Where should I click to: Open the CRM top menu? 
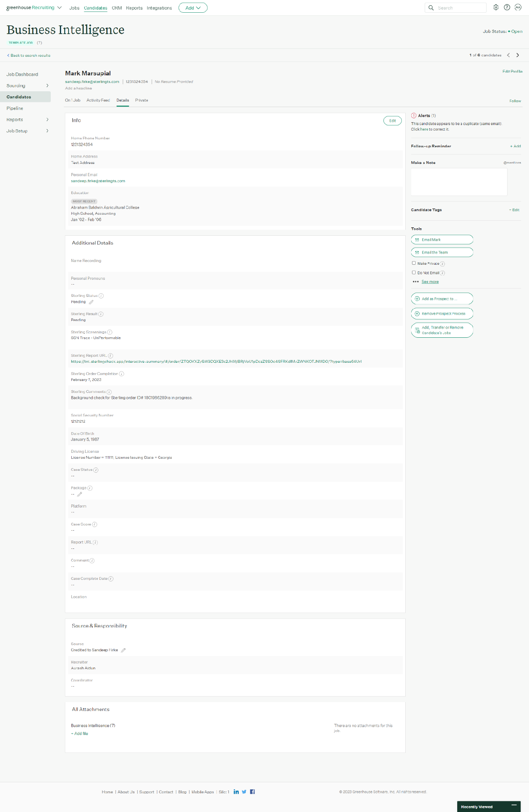click(x=117, y=8)
